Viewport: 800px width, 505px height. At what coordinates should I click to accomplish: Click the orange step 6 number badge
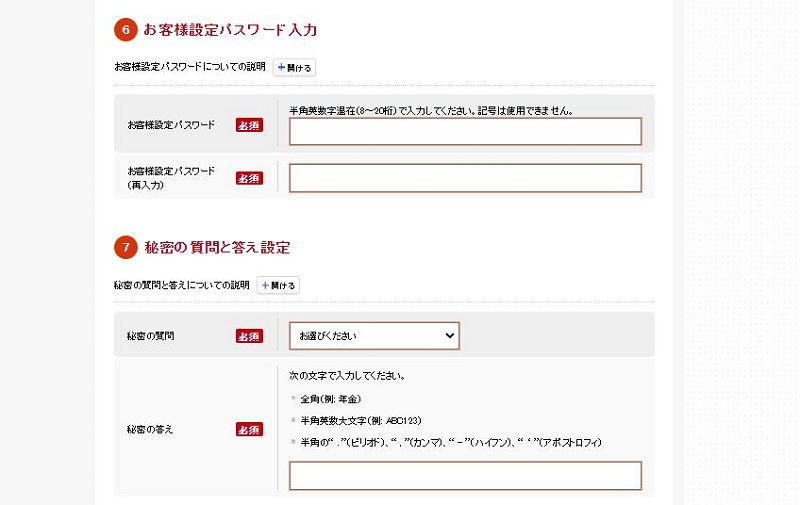pyautogui.click(x=125, y=30)
